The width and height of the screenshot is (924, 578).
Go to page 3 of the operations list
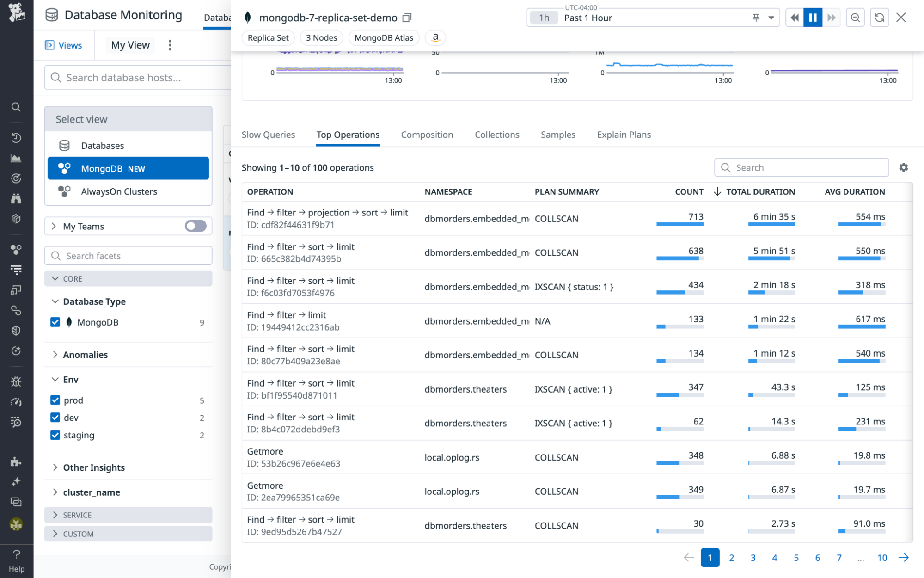pyautogui.click(x=753, y=558)
